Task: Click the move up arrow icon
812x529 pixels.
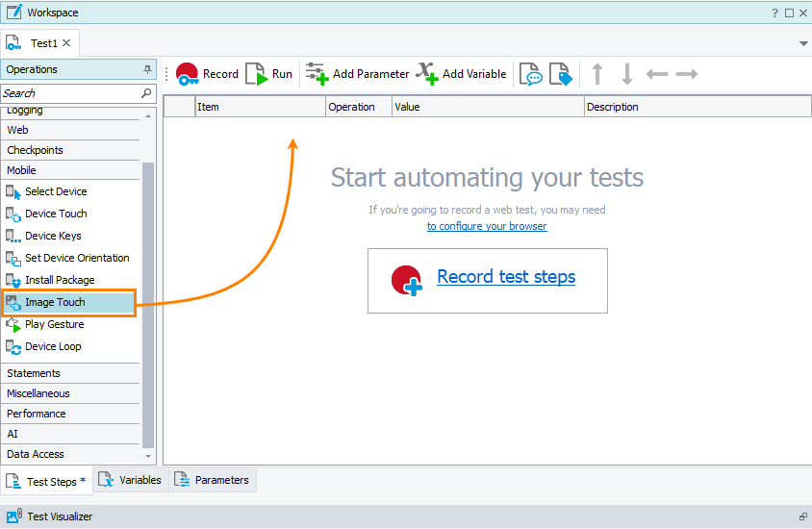Action: [597, 74]
